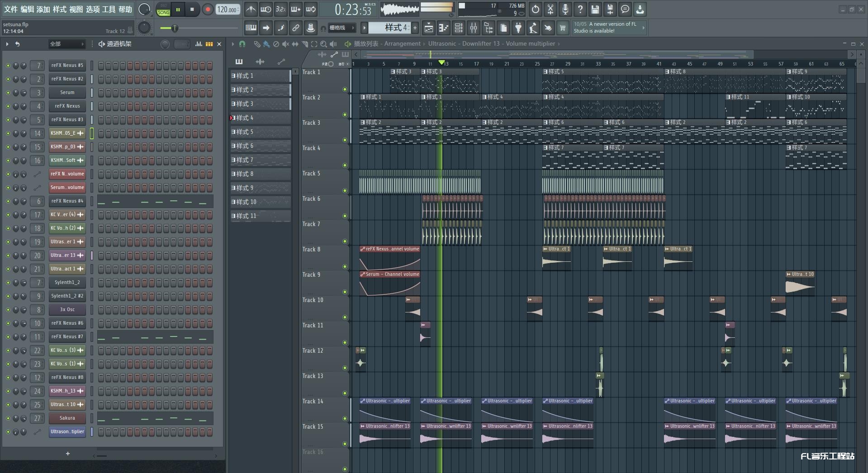Select the zoom tool in playlist
This screenshot has height=473, width=868.
[323, 44]
